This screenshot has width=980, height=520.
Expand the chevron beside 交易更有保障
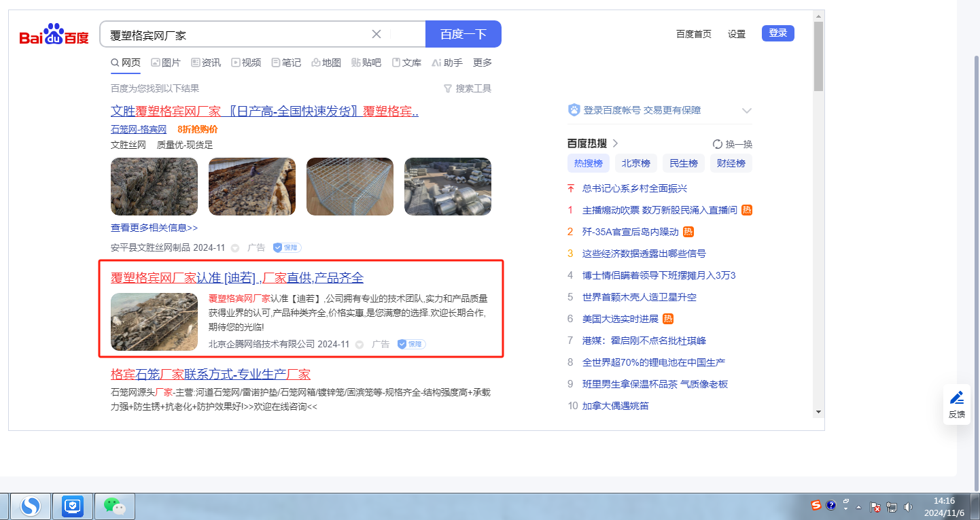747,110
